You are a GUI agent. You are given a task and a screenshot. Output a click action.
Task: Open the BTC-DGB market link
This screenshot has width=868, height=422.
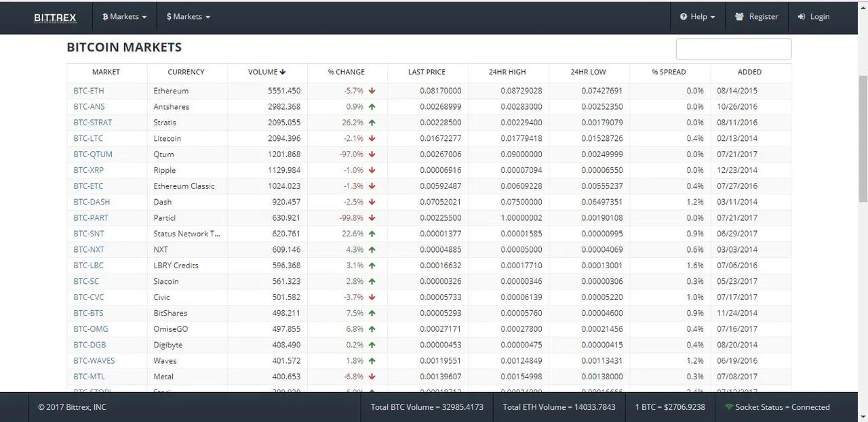(90, 345)
